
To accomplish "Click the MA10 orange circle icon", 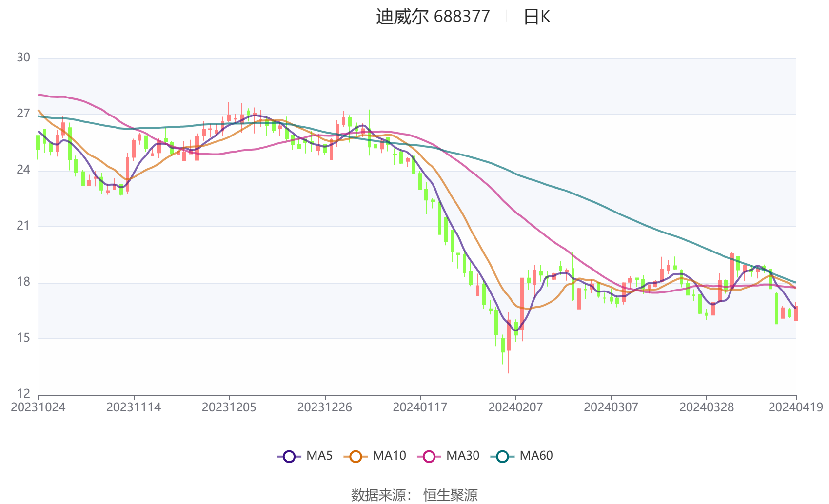I will pyautogui.click(x=355, y=456).
